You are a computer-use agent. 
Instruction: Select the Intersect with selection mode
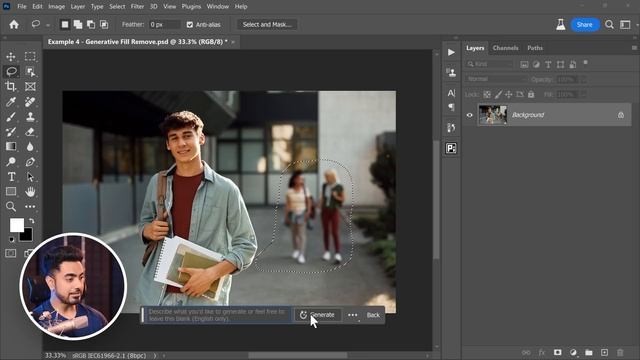(x=104, y=24)
